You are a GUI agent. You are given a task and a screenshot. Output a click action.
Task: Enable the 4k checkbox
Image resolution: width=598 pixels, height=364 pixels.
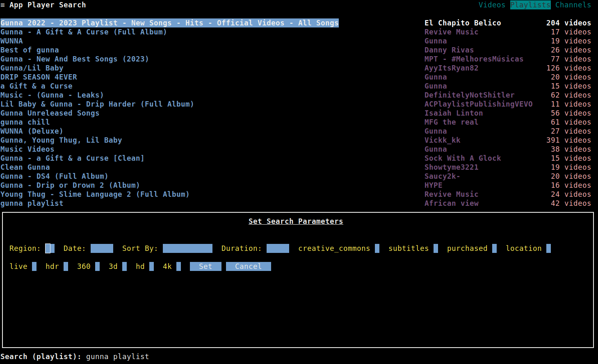tap(178, 266)
